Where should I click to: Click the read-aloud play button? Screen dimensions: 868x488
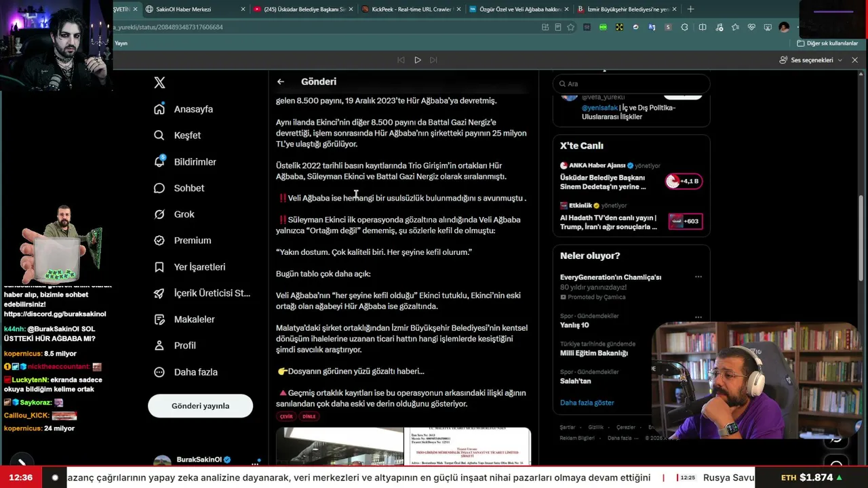pyautogui.click(x=418, y=60)
